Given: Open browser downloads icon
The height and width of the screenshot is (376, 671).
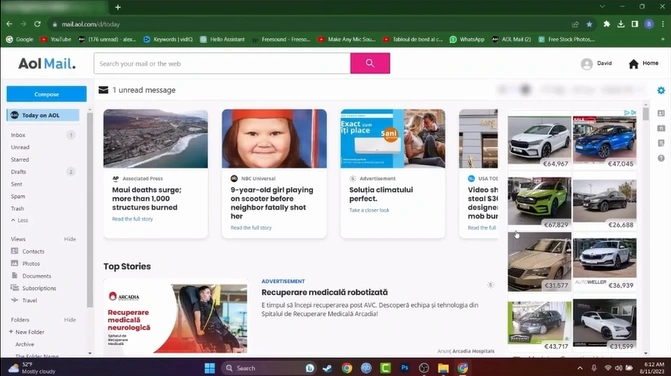Looking at the screenshot, I should tap(621, 24).
